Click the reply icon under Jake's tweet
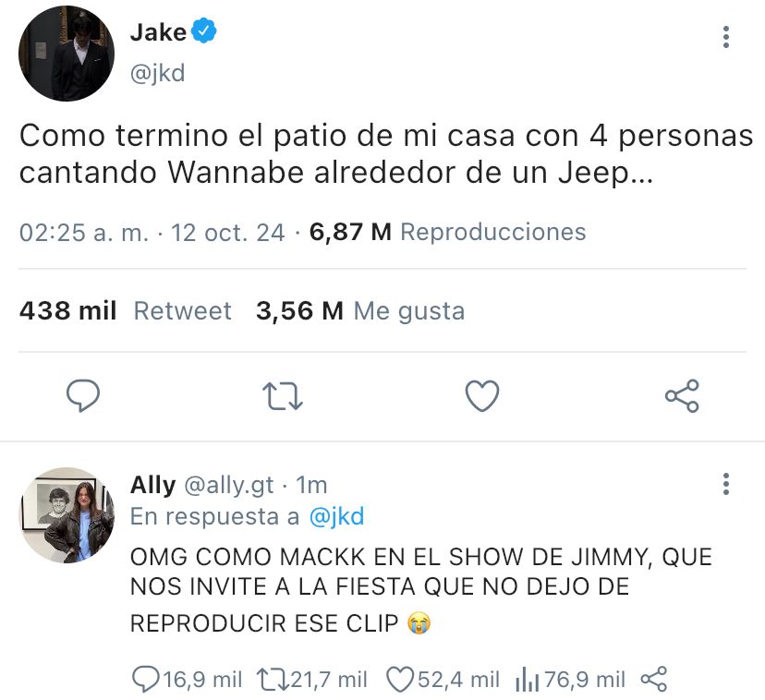The height and width of the screenshot is (700, 765). [83, 395]
